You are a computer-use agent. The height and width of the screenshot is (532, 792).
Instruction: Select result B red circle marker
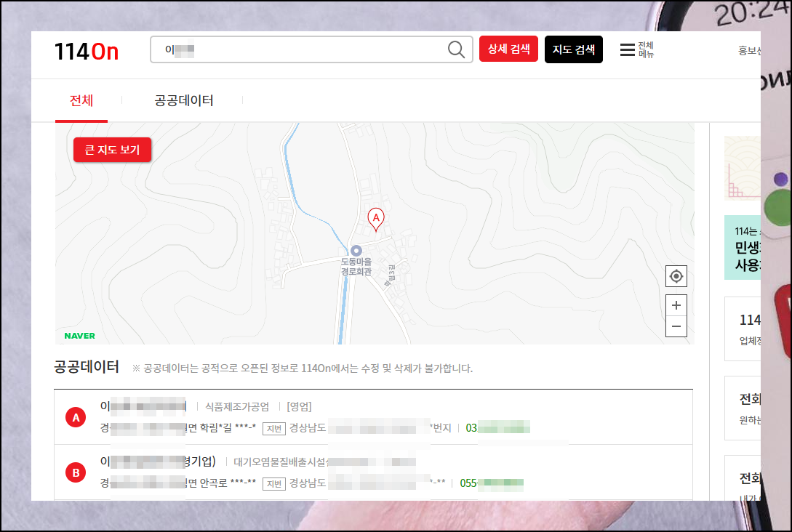point(76,472)
